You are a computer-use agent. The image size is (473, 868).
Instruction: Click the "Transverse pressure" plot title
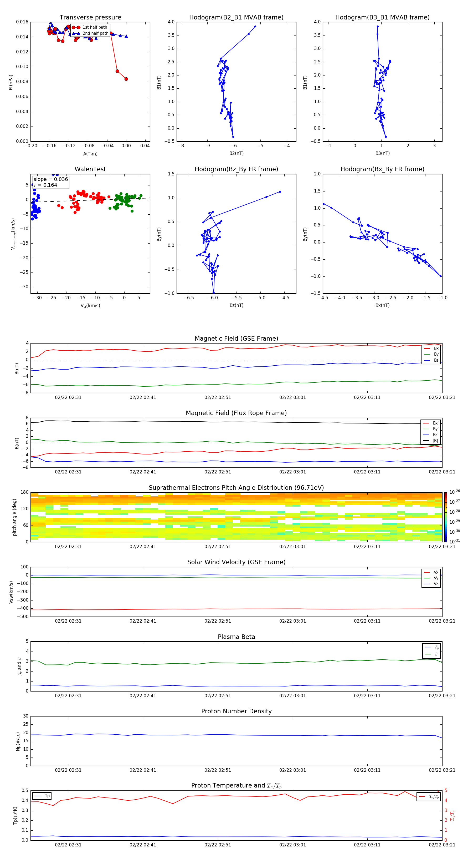pyautogui.click(x=90, y=17)
